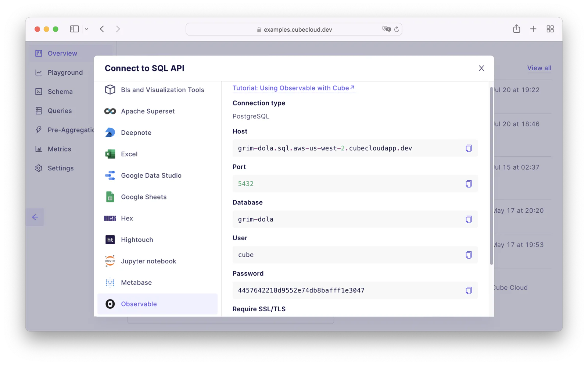This screenshot has width=588, height=365.
Task: Click the Safari translate icon
Action: click(386, 29)
